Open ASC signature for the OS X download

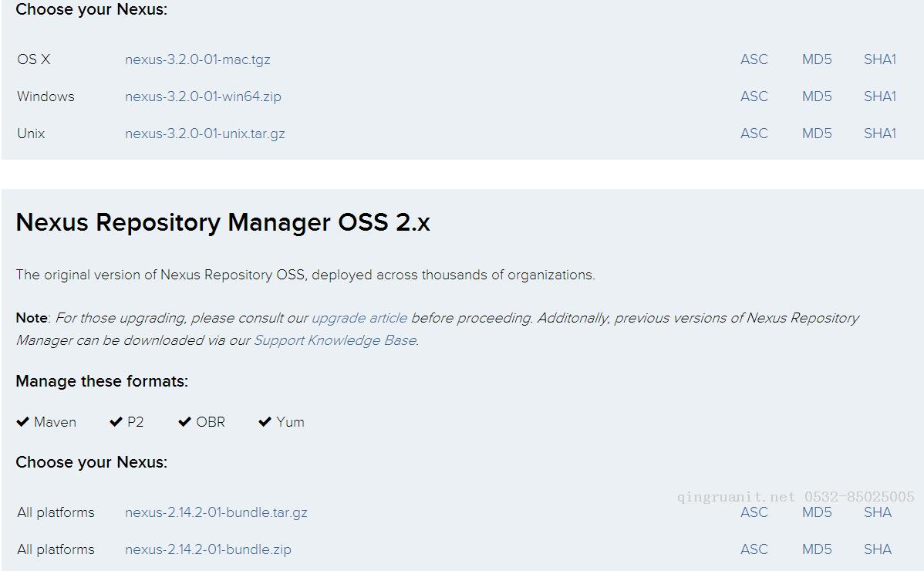[754, 59]
